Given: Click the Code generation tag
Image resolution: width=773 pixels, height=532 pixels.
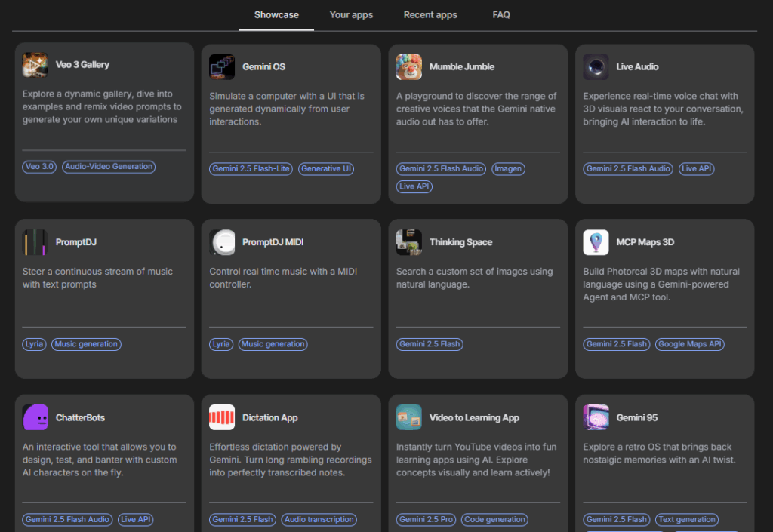Looking at the screenshot, I should 494,519.
